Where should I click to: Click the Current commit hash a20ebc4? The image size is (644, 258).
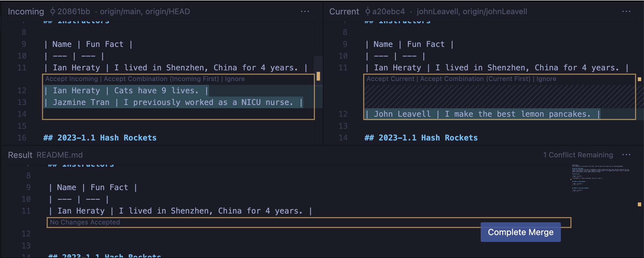click(389, 11)
